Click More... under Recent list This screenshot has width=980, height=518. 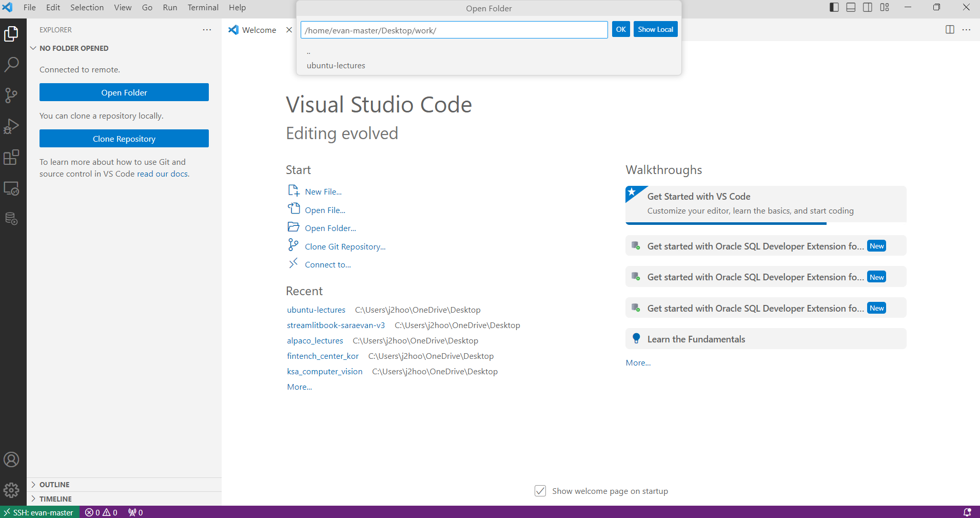[300, 387]
